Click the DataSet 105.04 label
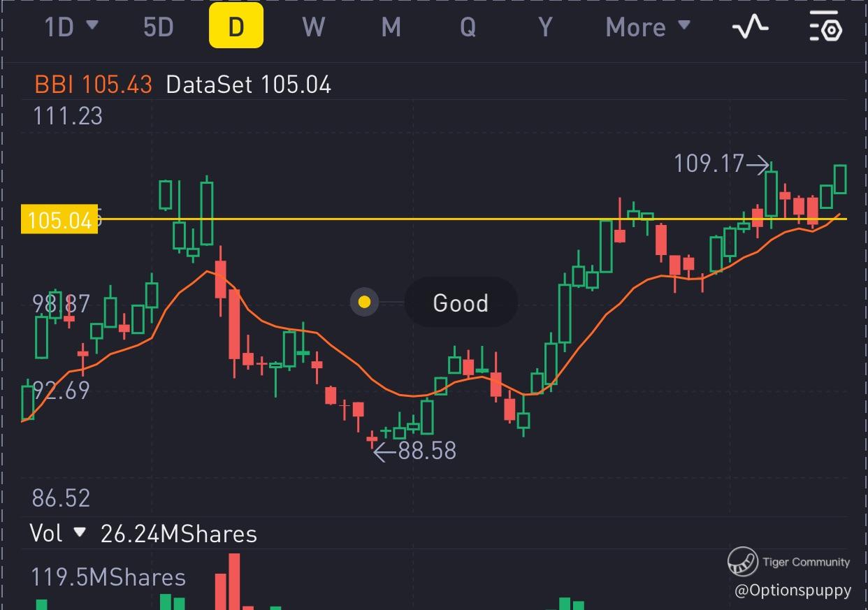Image resolution: width=868 pixels, height=610 pixels. pos(249,85)
